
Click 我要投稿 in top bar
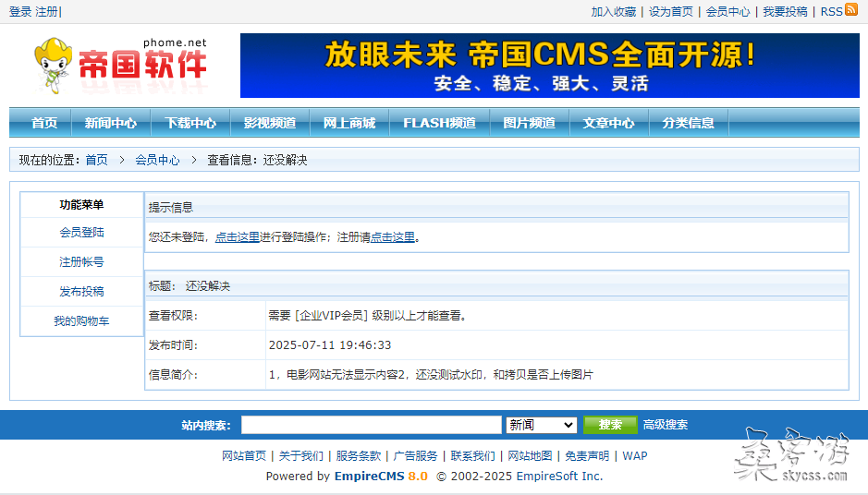[785, 12]
